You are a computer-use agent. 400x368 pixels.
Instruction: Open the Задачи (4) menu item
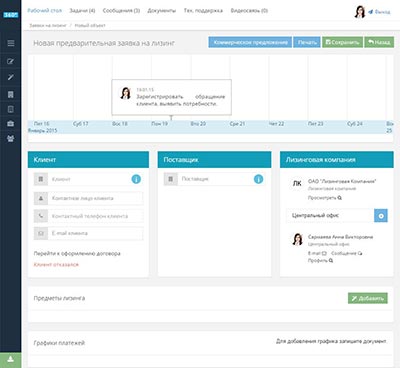pyautogui.click(x=82, y=11)
